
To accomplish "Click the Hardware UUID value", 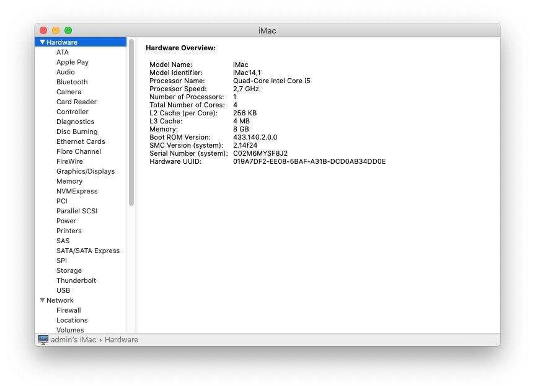I will [309, 161].
